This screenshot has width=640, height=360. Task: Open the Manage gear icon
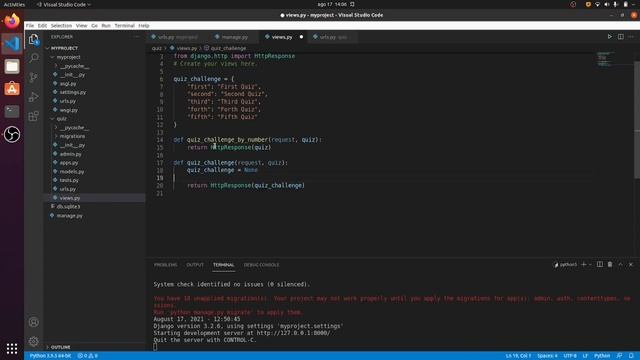pos(33,341)
